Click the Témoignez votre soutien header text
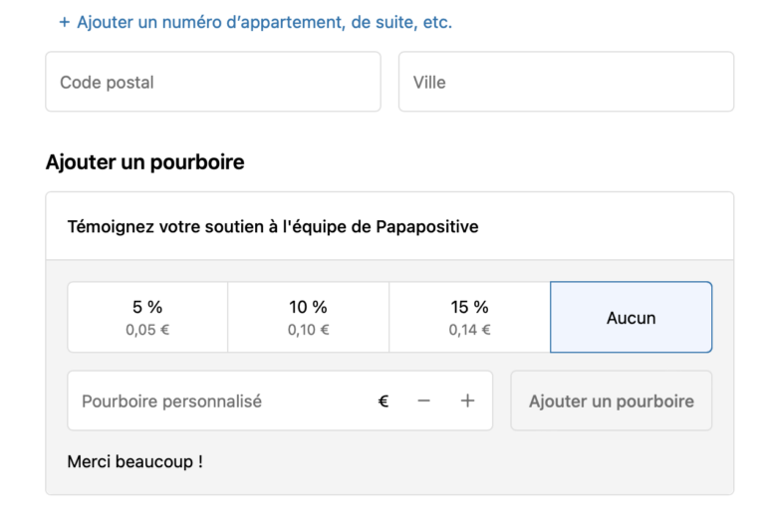The image size is (765, 532). (219, 226)
